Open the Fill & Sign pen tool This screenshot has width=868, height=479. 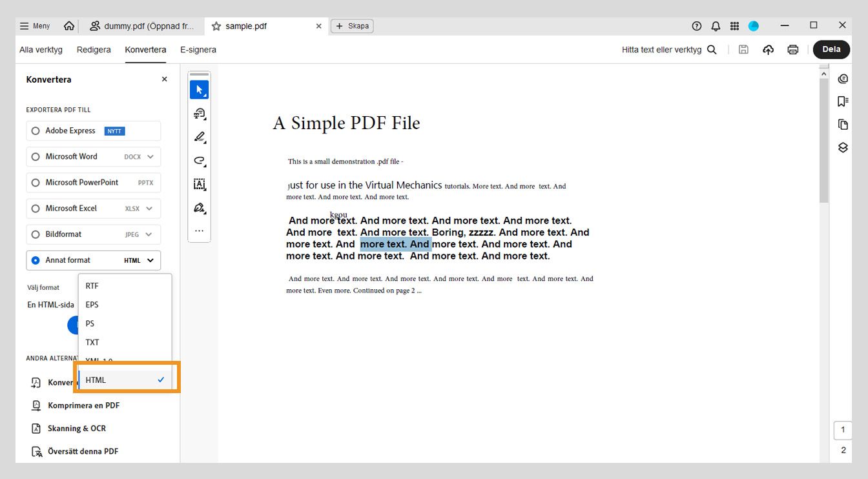point(199,208)
